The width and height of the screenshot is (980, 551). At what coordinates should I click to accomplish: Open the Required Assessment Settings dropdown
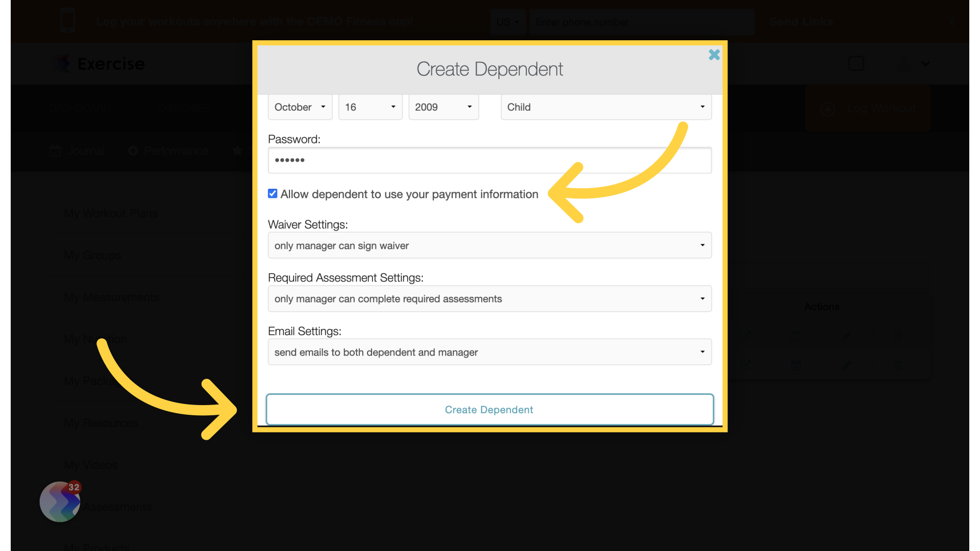point(490,299)
